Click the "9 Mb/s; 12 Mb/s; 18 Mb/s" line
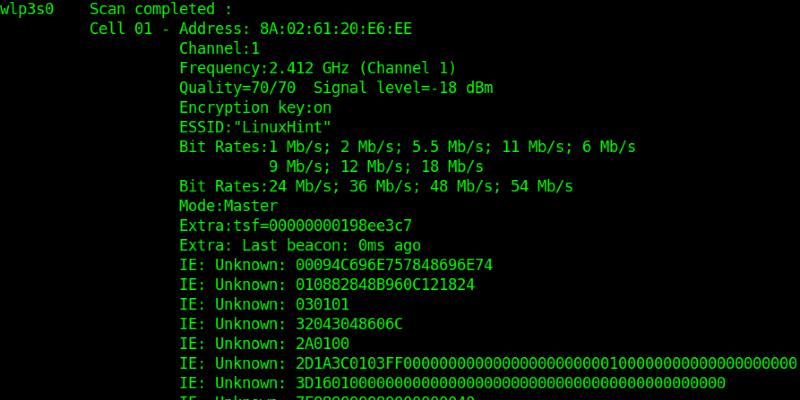800x400 pixels. 376,166
